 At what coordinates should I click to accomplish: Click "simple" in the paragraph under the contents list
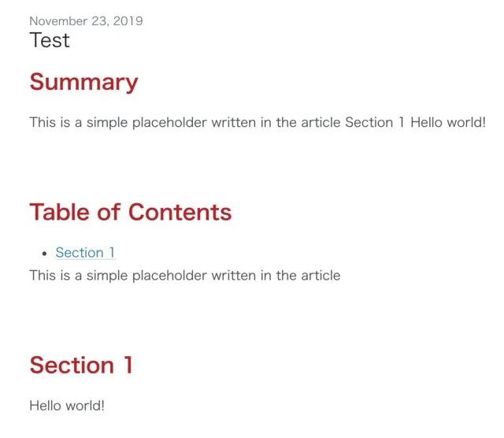[x=107, y=277]
